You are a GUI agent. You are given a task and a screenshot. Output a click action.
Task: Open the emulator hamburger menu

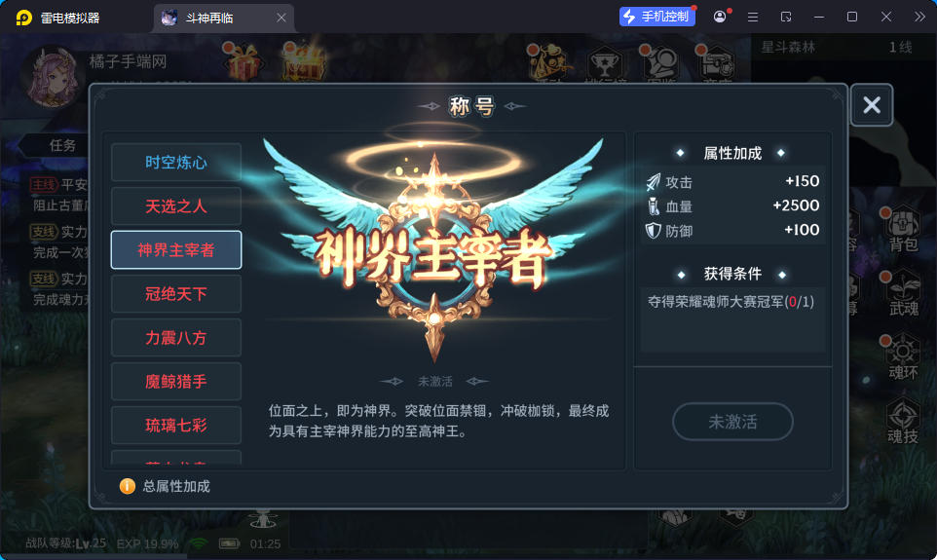(753, 17)
